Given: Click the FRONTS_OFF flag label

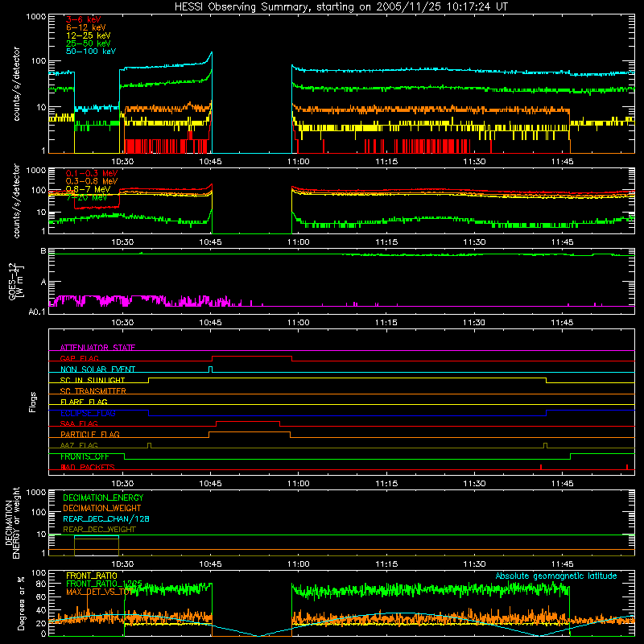Looking at the screenshot, I should pos(85,456).
